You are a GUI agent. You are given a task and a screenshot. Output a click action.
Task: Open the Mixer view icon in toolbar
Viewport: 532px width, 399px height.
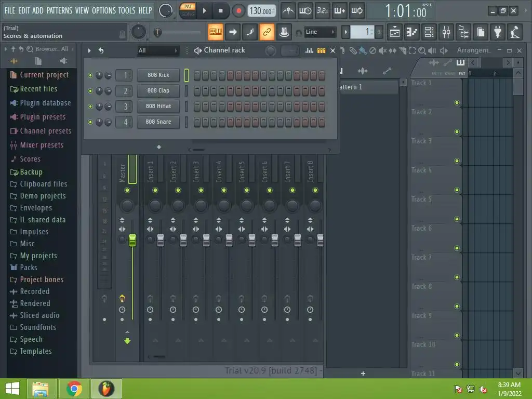pyautogui.click(x=446, y=32)
